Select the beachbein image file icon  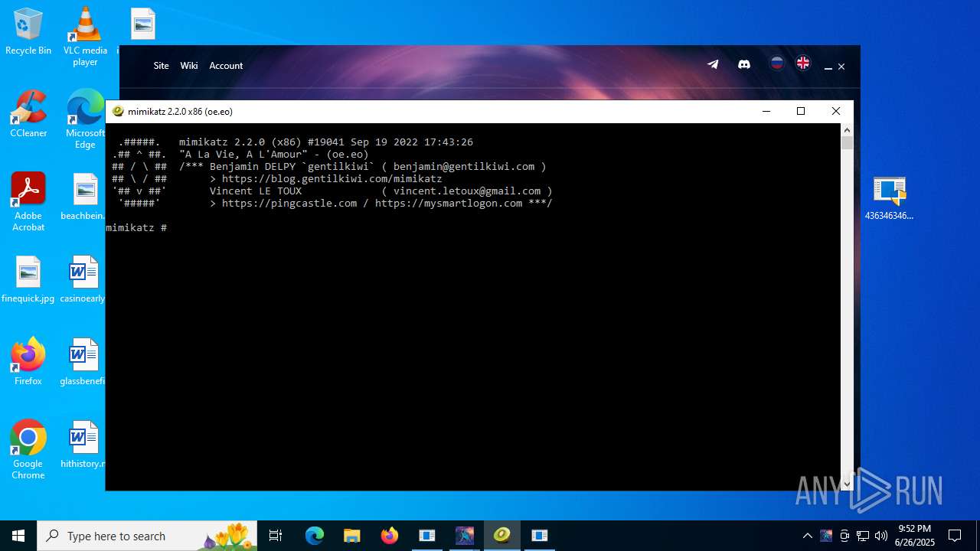[x=83, y=197]
